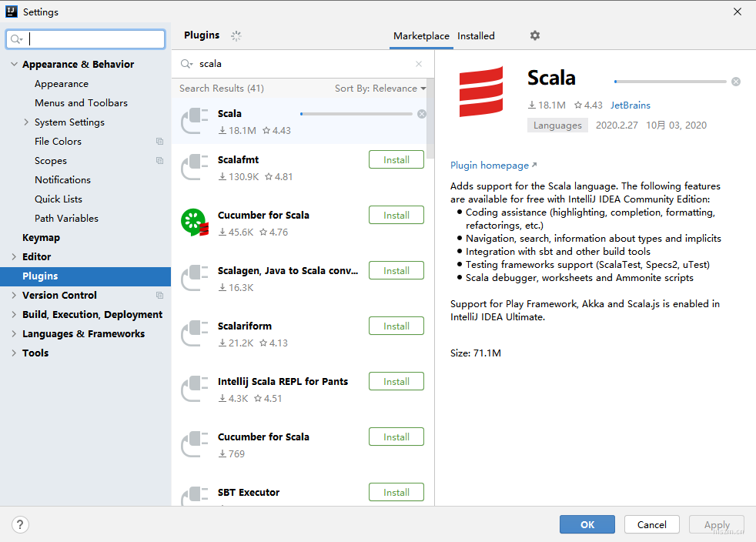Image resolution: width=756 pixels, height=542 pixels.
Task: Clear the scala plugin search text
Action: pos(419,64)
